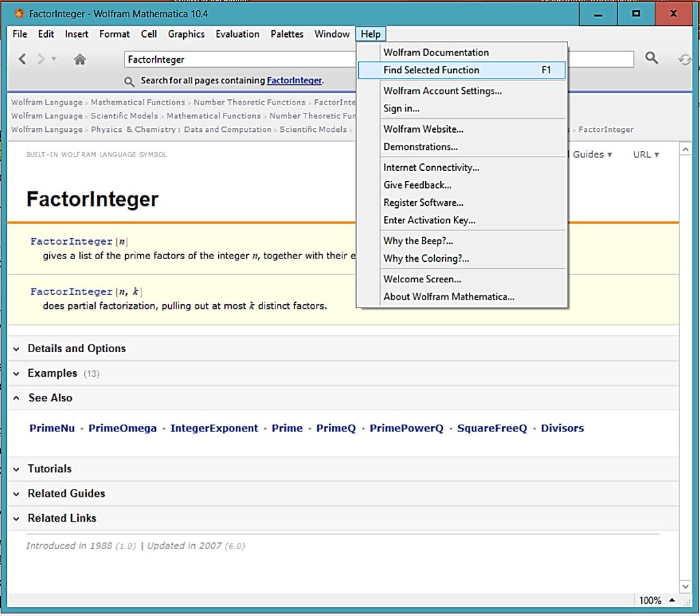Go back to the previous documentation page
The height and width of the screenshot is (616, 700).
pyautogui.click(x=23, y=59)
